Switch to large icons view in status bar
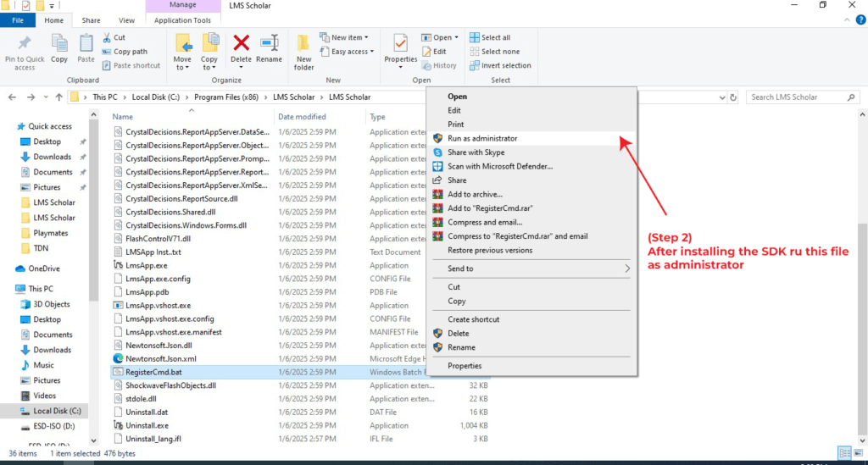Screen dimensions: 868x465 click(x=858, y=453)
